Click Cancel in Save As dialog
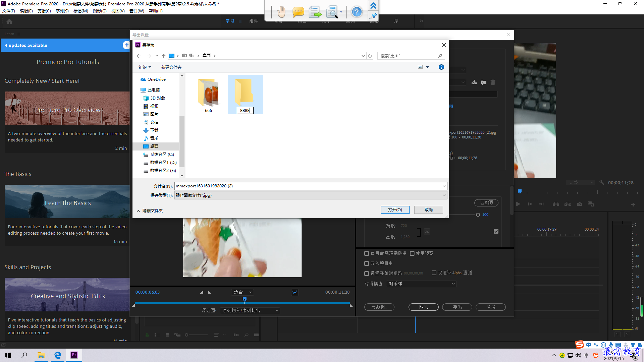The height and width of the screenshot is (362, 644). click(x=429, y=210)
